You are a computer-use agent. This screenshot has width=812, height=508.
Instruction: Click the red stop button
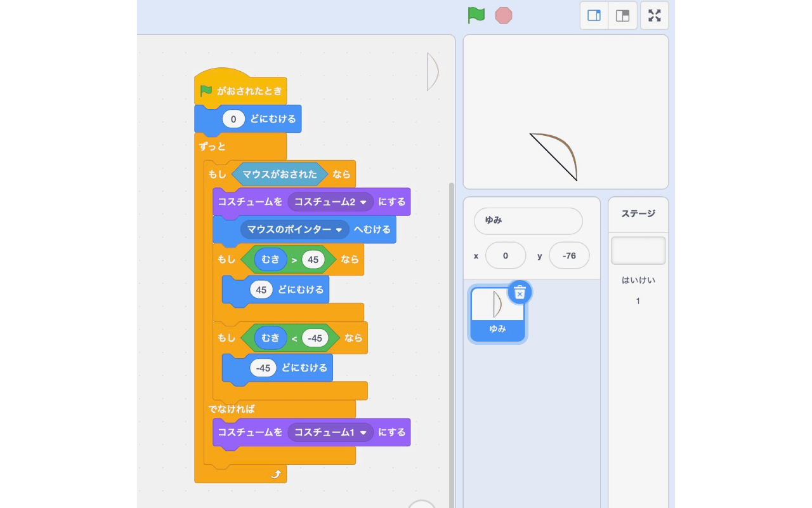(504, 15)
